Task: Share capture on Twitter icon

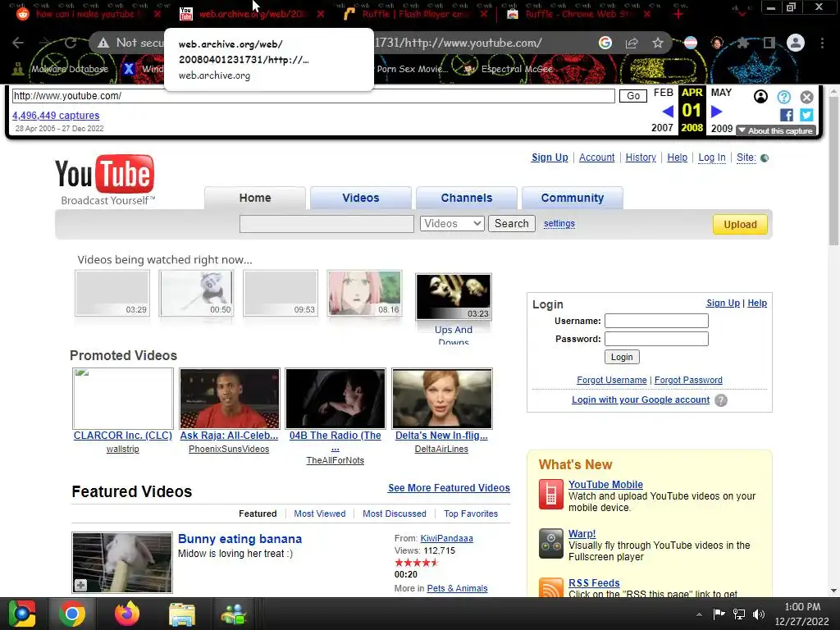Action: pos(806,115)
